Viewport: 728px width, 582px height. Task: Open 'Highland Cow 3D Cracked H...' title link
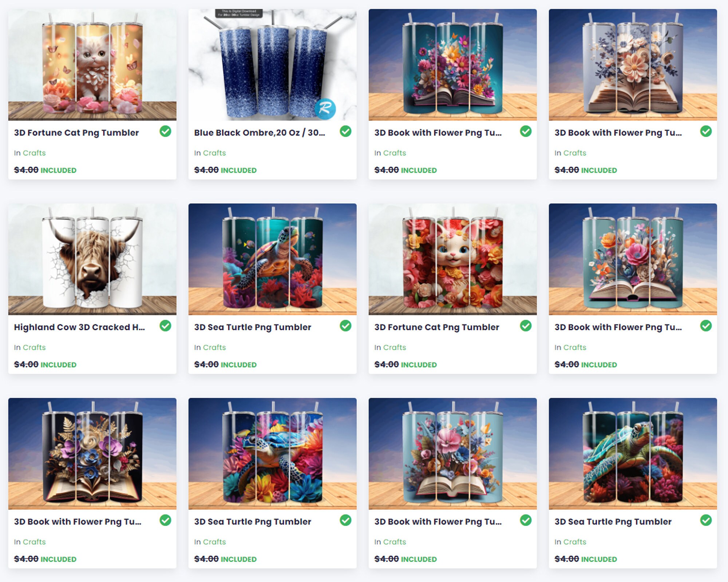79,327
